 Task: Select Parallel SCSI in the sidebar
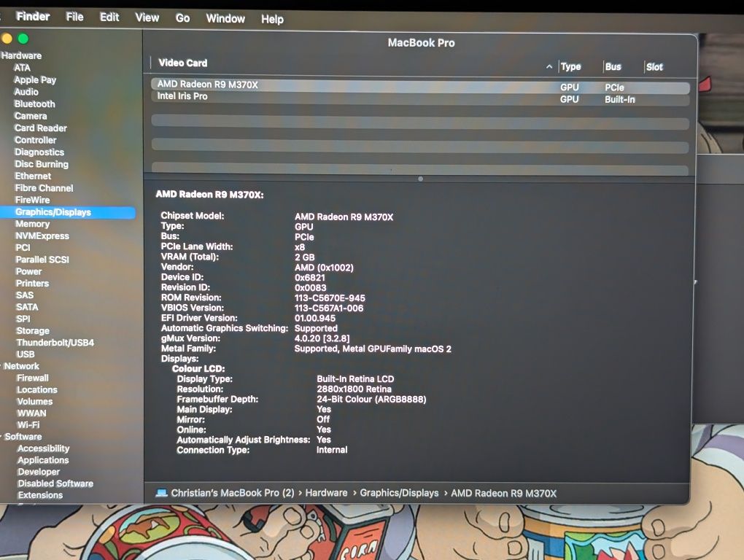(42, 260)
